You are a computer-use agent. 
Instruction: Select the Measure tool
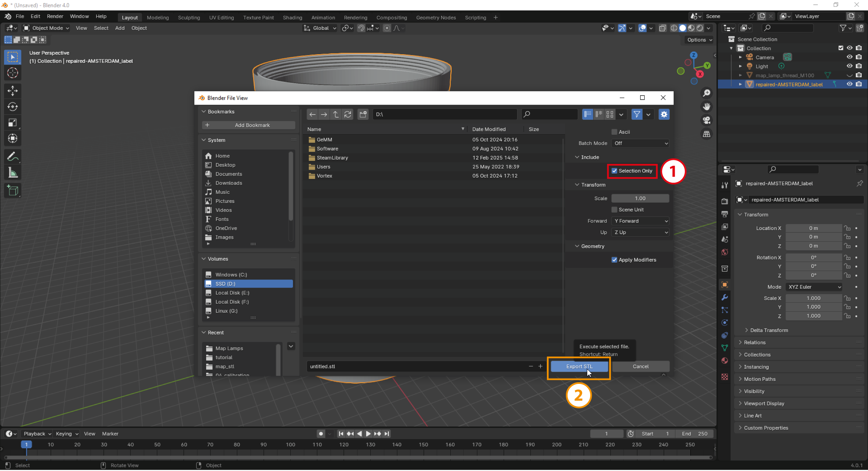[13, 173]
